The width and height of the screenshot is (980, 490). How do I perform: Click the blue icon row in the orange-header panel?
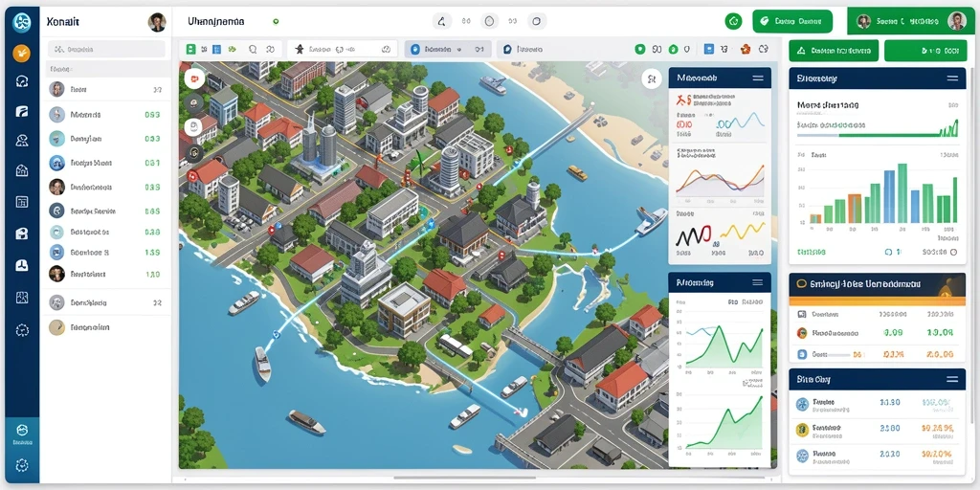(x=878, y=354)
